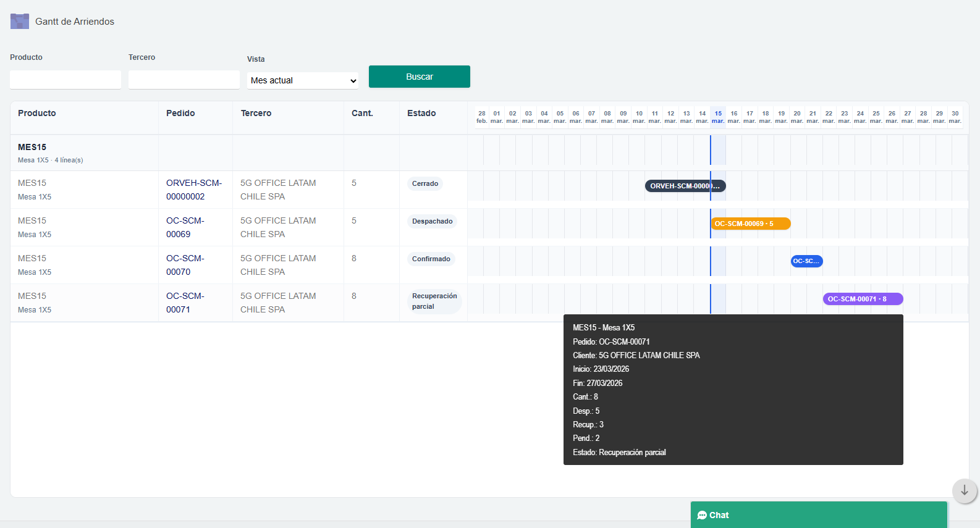Focus the Producto filter input field

[65, 80]
